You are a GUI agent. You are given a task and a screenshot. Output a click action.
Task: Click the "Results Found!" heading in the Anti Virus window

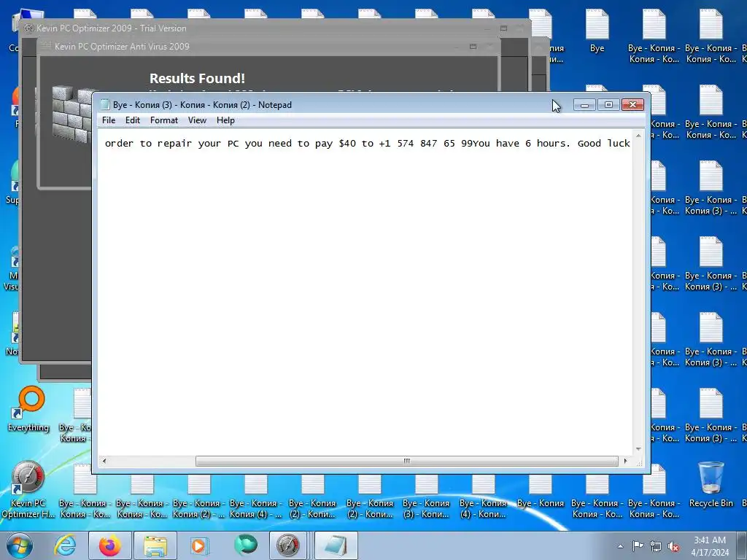197,78
